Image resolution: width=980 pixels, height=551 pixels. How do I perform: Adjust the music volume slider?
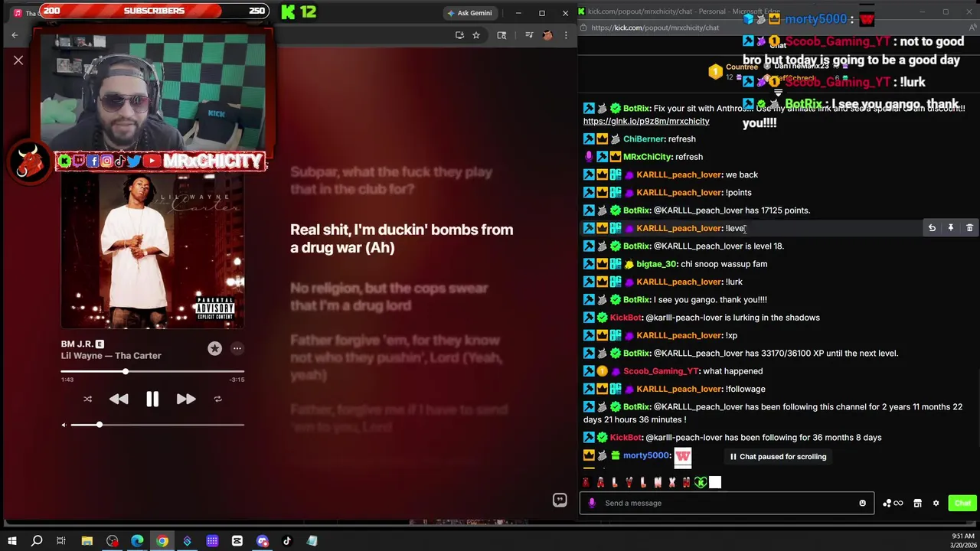[157, 425]
